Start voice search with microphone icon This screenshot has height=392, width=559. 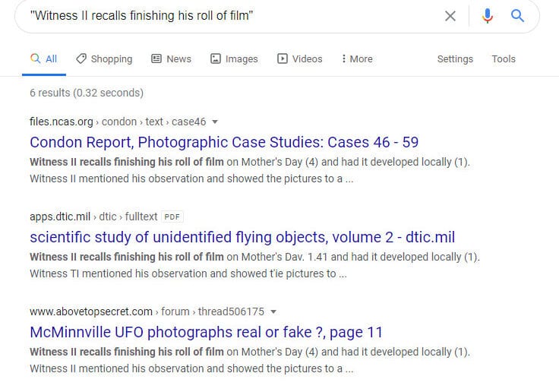488,16
